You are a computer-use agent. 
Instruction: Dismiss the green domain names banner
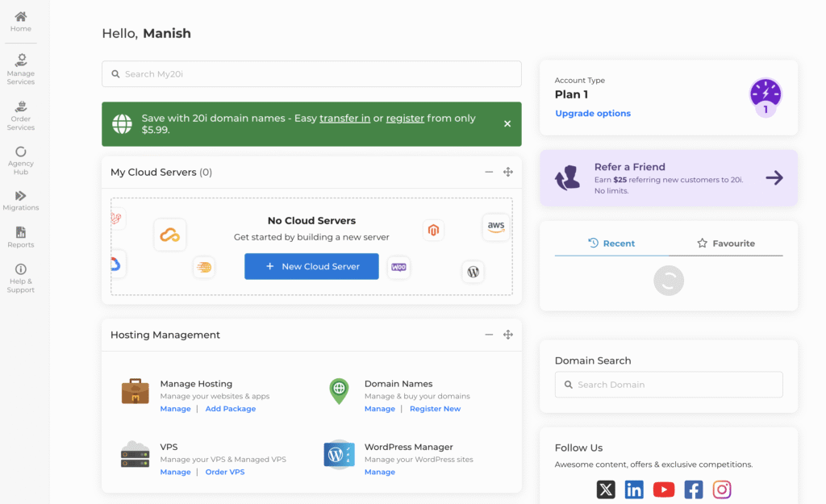[x=507, y=124]
